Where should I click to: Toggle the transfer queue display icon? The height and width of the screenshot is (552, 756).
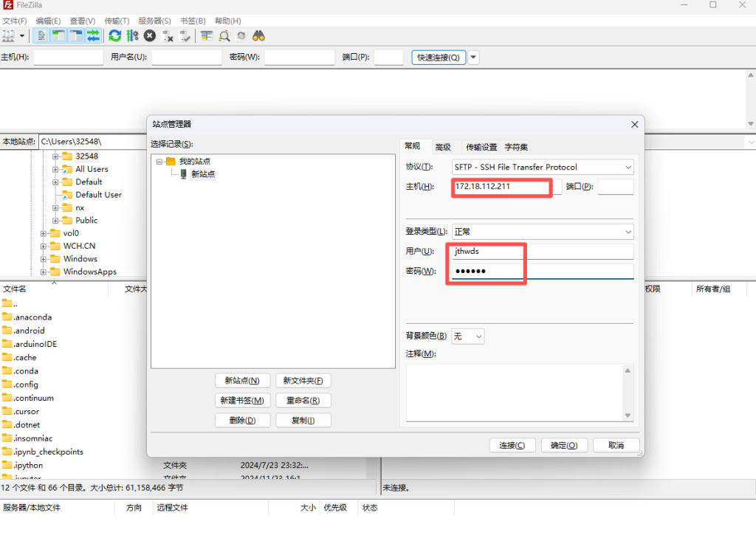[93, 35]
